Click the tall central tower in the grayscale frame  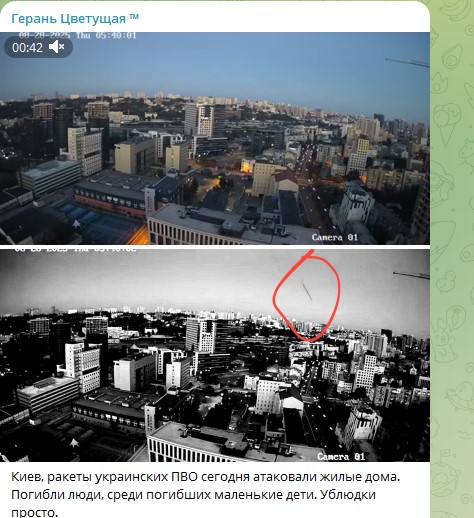pyautogui.click(x=201, y=335)
